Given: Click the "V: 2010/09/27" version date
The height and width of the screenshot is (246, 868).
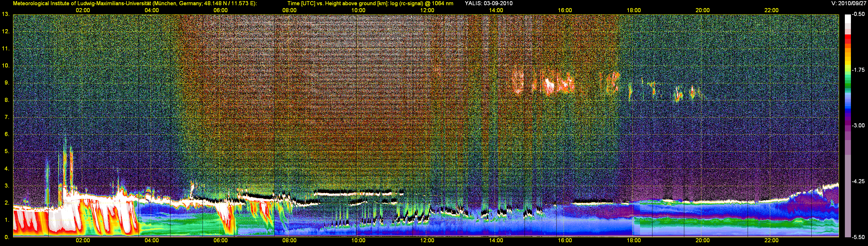Looking at the screenshot, I should (848, 3).
